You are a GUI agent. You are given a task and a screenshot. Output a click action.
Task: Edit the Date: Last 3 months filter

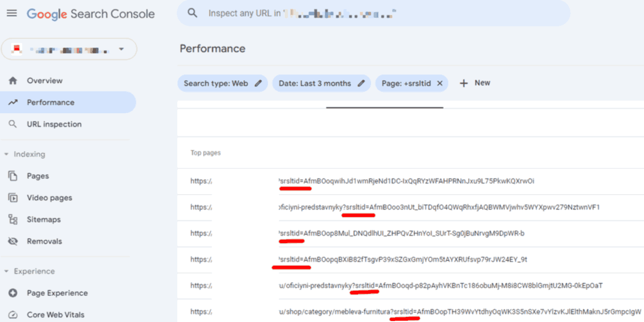pyautogui.click(x=321, y=83)
